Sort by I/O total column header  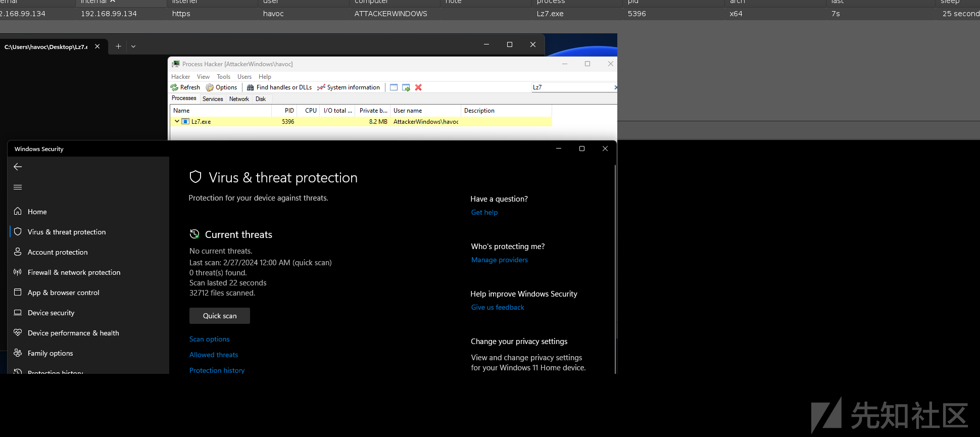coord(338,111)
